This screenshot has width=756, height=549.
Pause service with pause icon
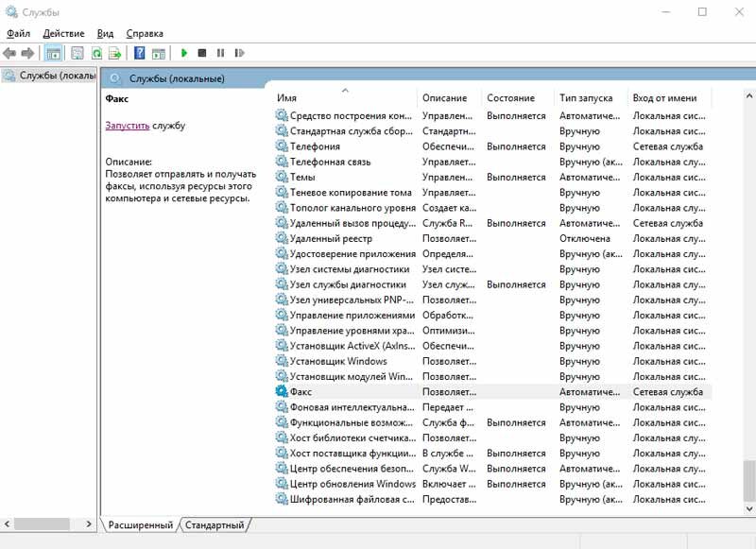pyautogui.click(x=220, y=53)
